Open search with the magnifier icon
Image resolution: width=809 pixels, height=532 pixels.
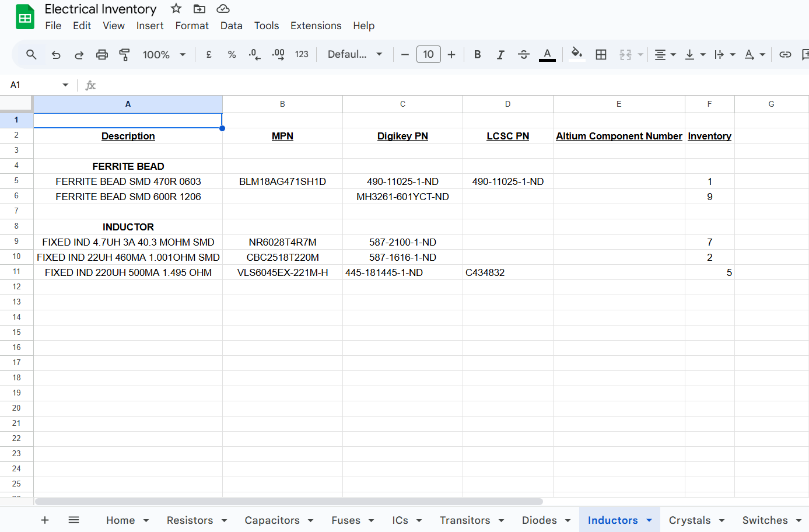pos(31,55)
